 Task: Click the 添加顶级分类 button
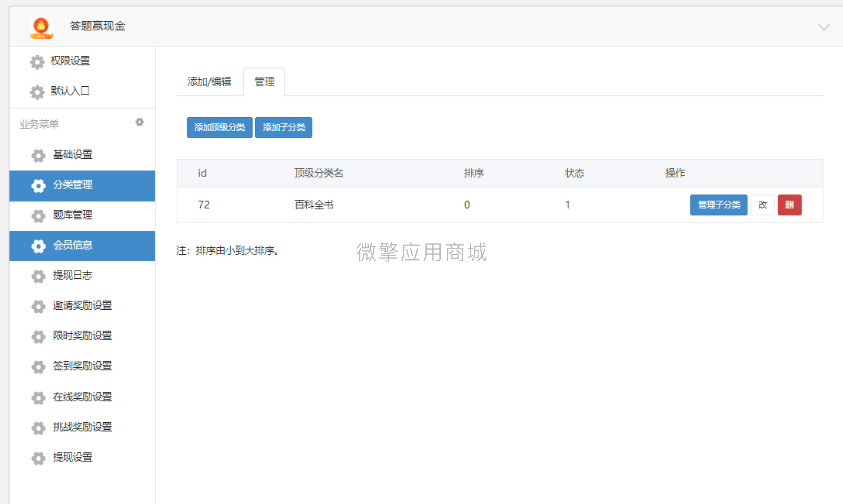point(220,127)
